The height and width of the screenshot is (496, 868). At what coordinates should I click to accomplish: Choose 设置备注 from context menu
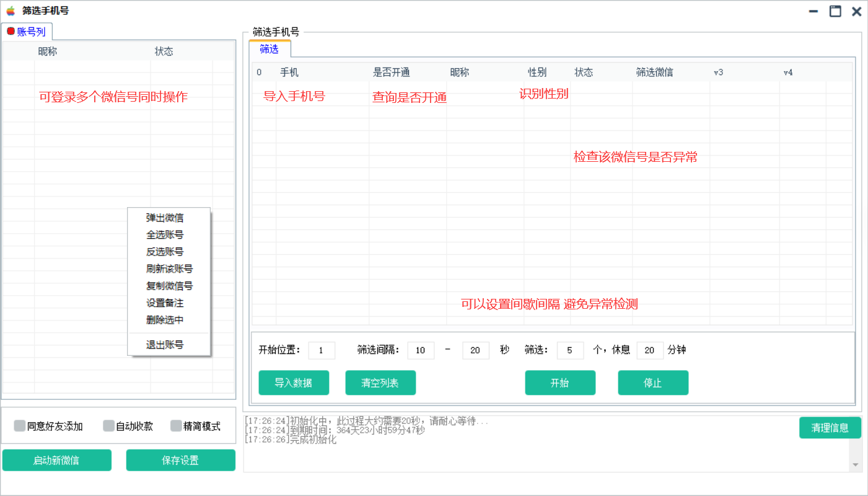(165, 303)
